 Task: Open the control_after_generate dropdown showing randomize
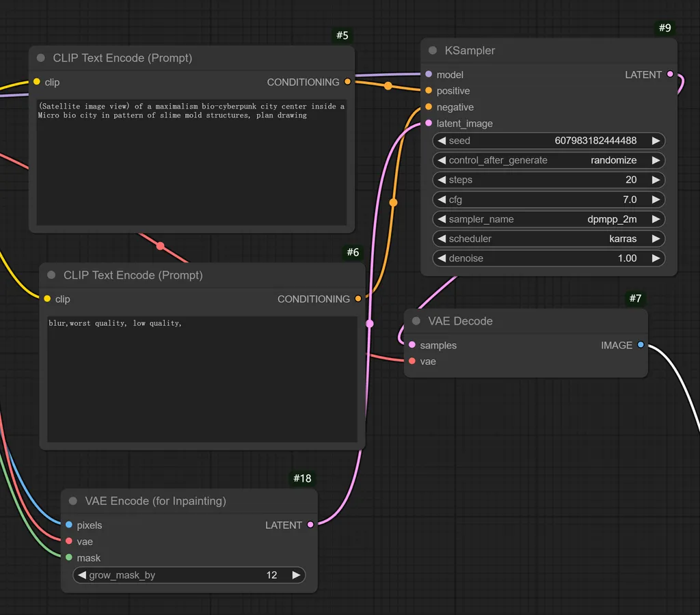[x=549, y=160]
